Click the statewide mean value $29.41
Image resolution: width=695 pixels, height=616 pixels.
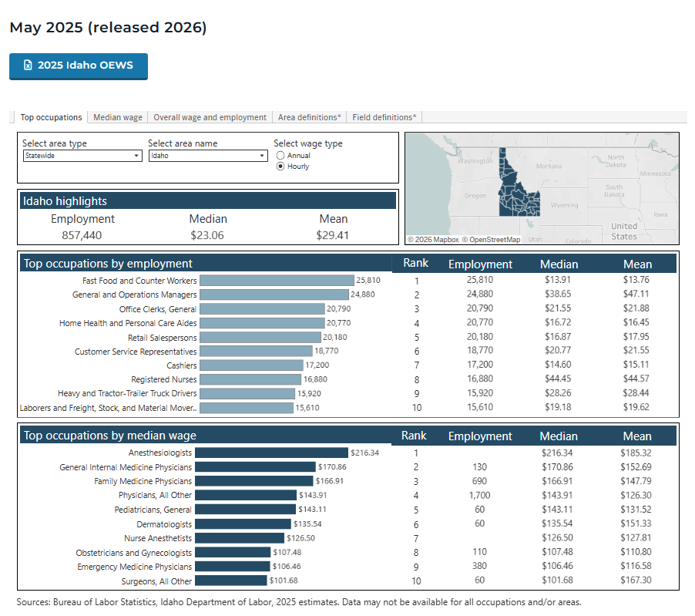[x=332, y=235]
